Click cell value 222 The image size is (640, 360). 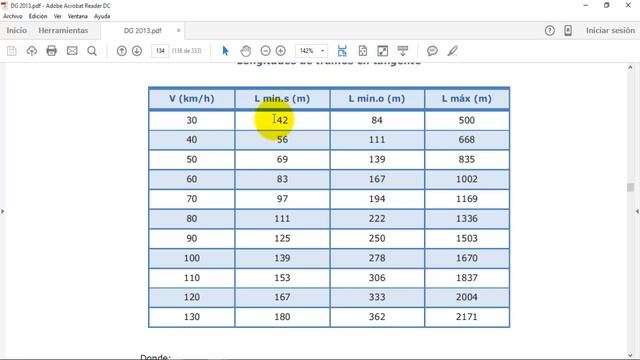[377, 219]
